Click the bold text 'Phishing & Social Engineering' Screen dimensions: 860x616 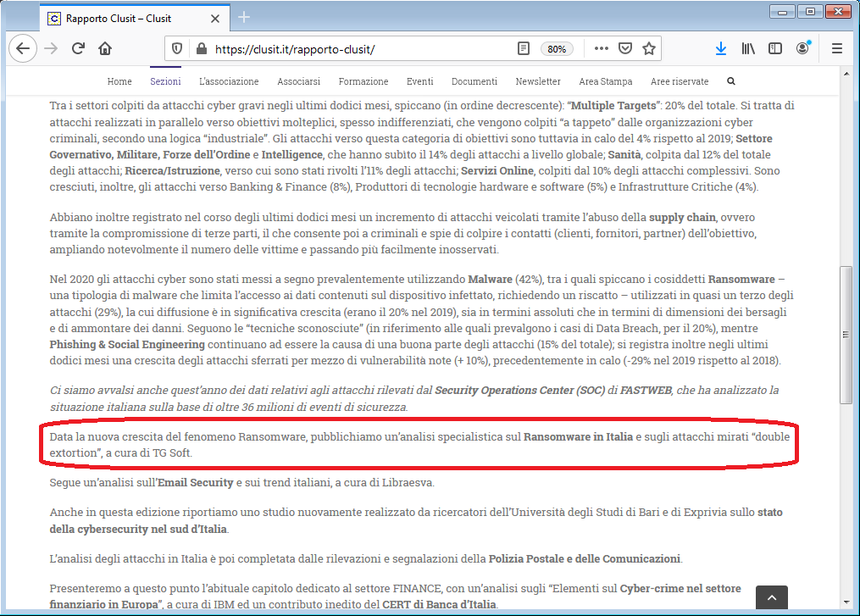coord(127,345)
